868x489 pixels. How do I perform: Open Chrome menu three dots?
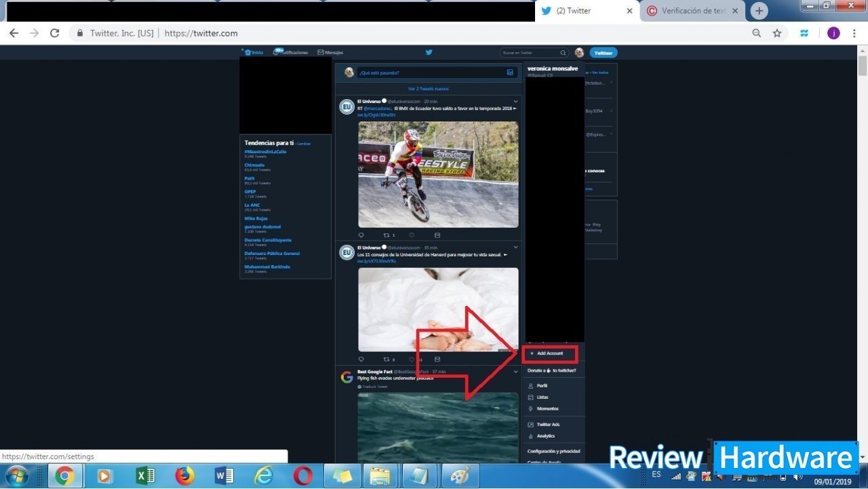click(855, 33)
